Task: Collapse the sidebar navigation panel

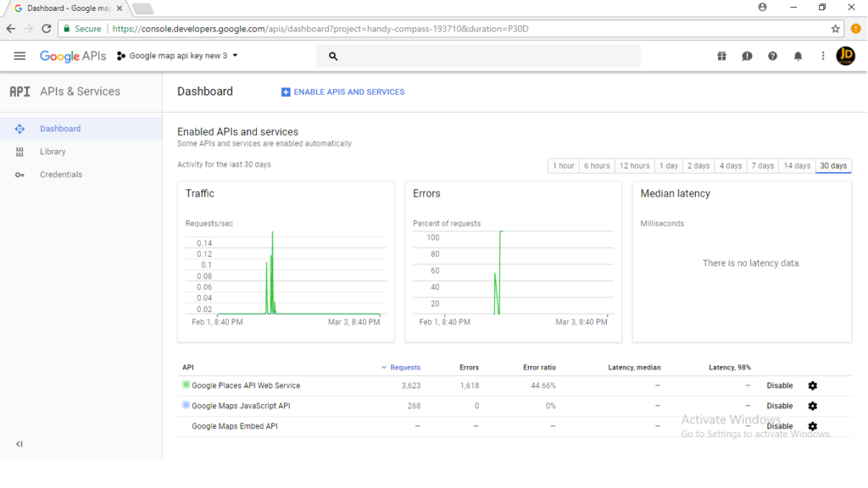Action: 19,444
